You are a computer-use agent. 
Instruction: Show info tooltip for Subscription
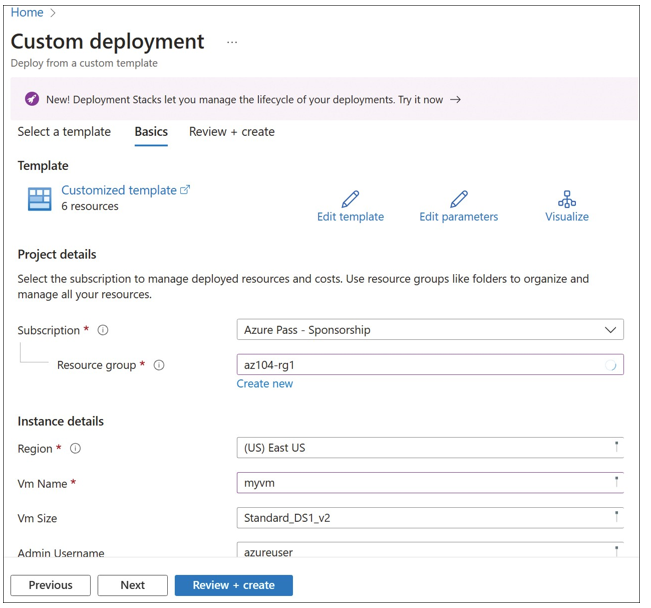click(103, 330)
